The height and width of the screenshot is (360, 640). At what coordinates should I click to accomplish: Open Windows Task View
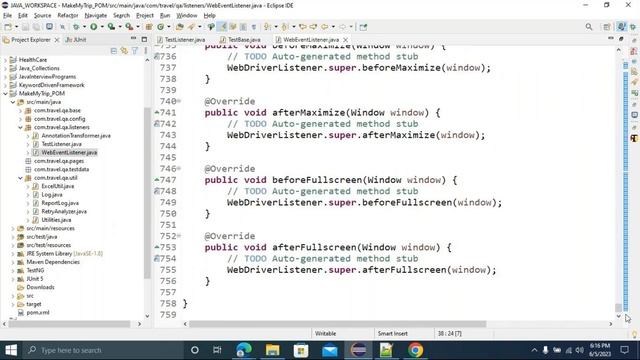coord(217,350)
